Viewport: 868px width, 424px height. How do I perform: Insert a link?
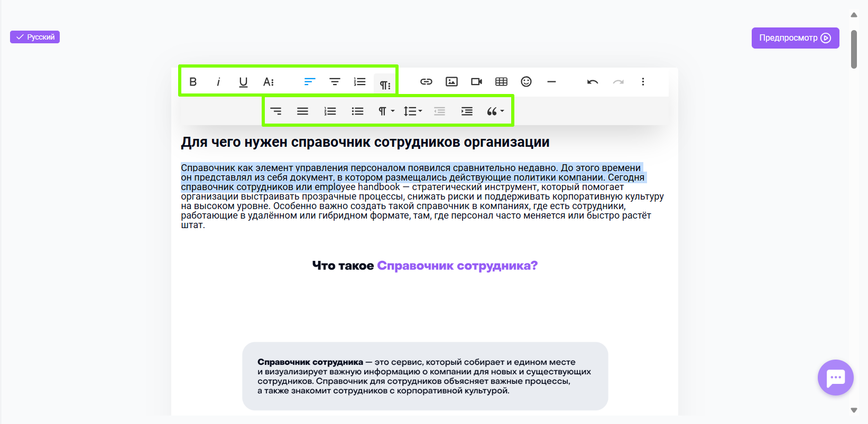[x=426, y=82]
